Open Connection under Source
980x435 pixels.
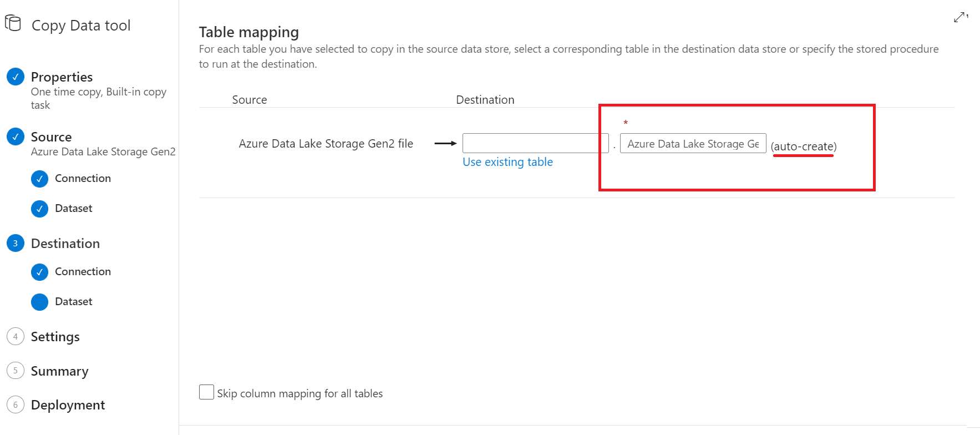point(83,178)
